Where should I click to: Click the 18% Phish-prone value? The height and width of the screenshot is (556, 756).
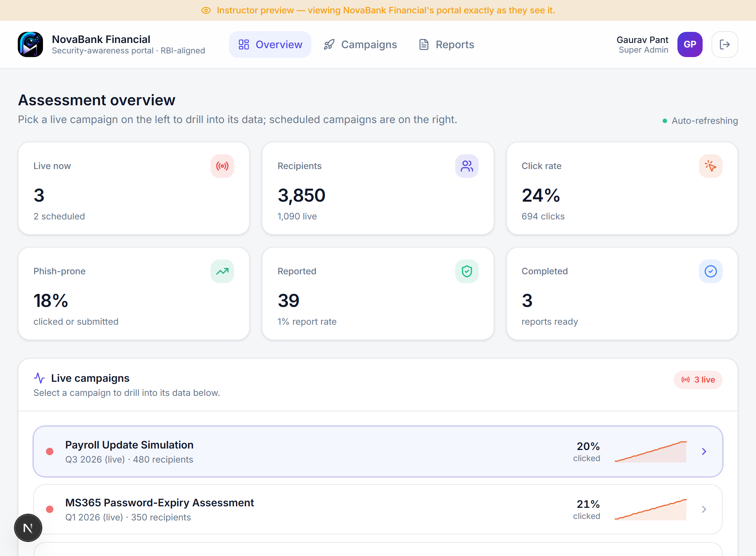[51, 301]
